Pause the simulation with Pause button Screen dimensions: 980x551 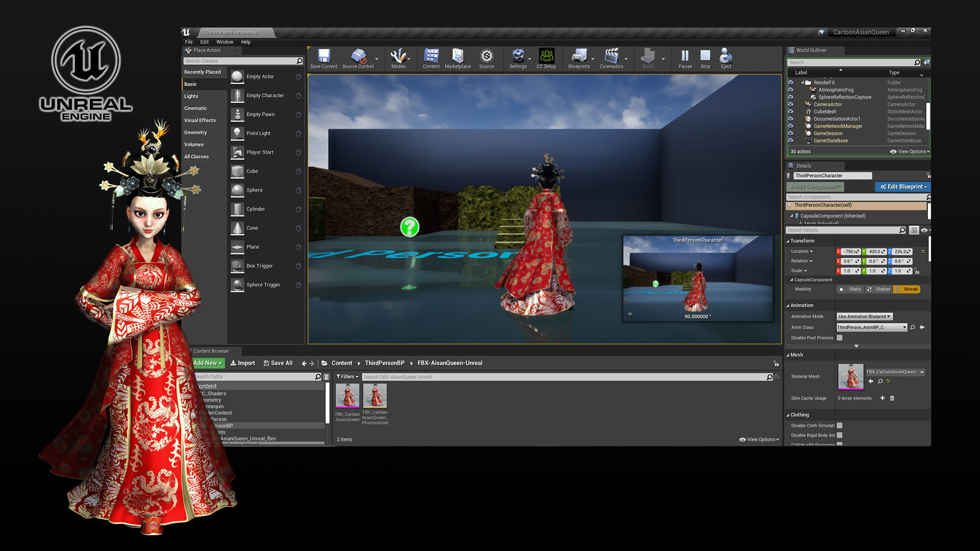(x=685, y=56)
